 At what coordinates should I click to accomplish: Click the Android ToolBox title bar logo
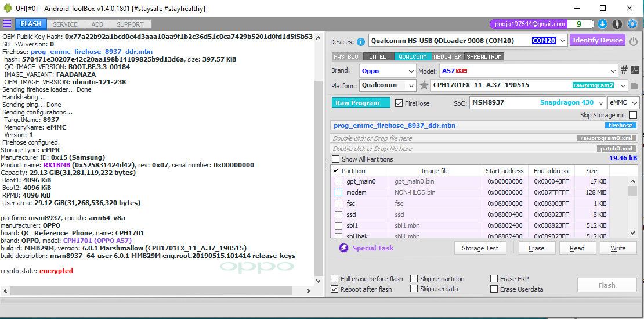[x=8, y=8]
